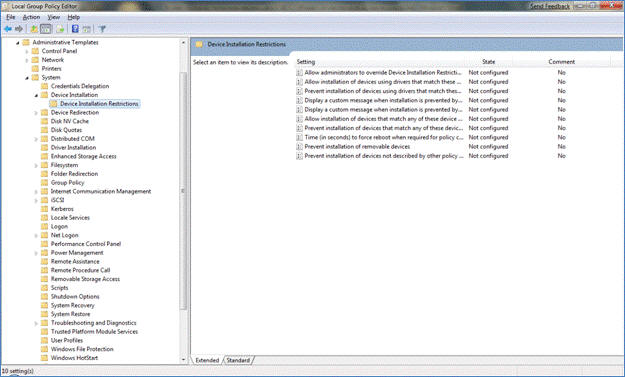Screen dimensions: 625x377
Task: Click the Send Feedback link
Action: pos(550,6)
